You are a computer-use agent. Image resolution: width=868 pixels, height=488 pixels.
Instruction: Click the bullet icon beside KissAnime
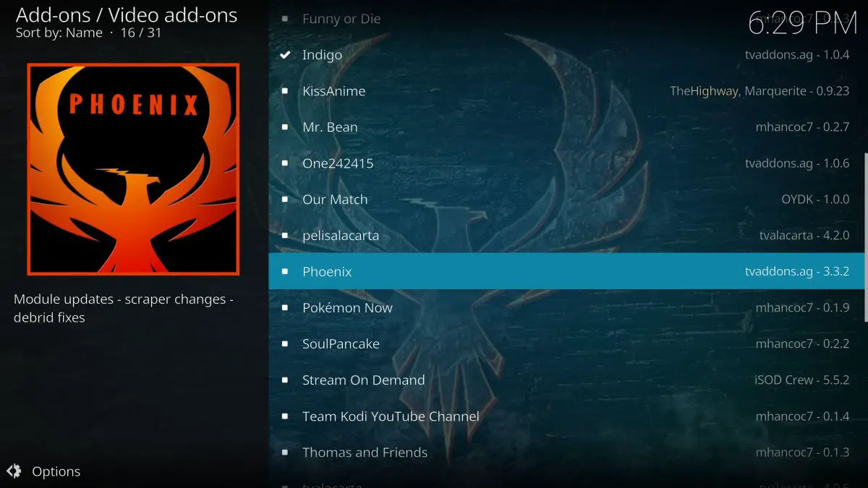pos(285,91)
